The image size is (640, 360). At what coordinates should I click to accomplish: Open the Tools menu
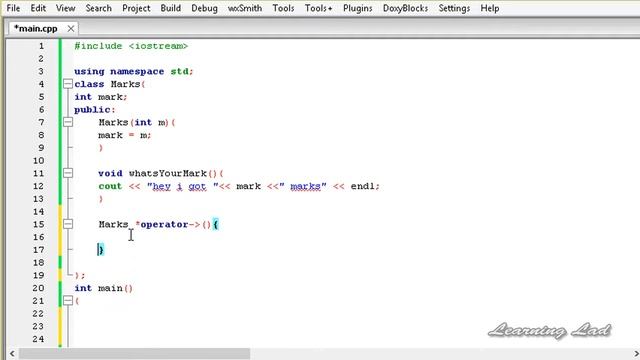pyautogui.click(x=283, y=8)
